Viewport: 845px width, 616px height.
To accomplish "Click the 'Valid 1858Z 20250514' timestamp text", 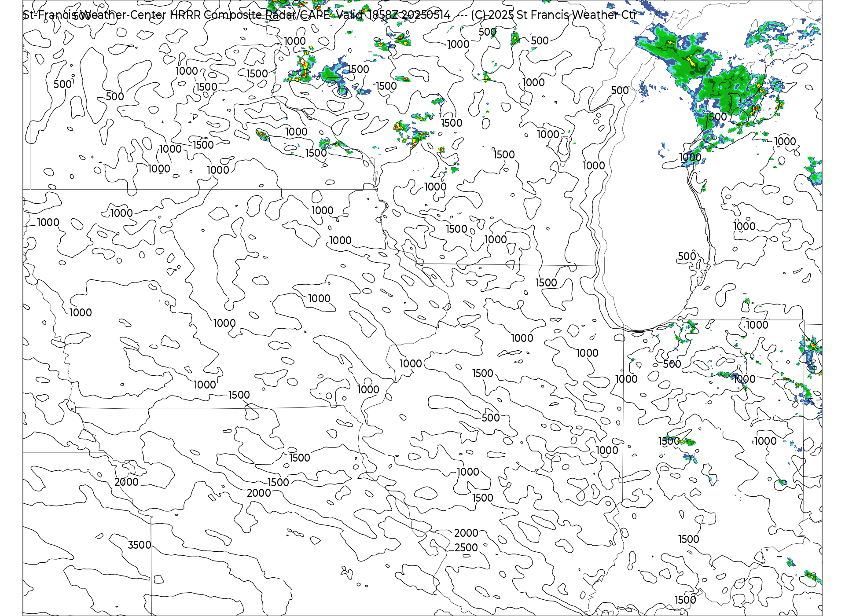I will click(x=393, y=15).
